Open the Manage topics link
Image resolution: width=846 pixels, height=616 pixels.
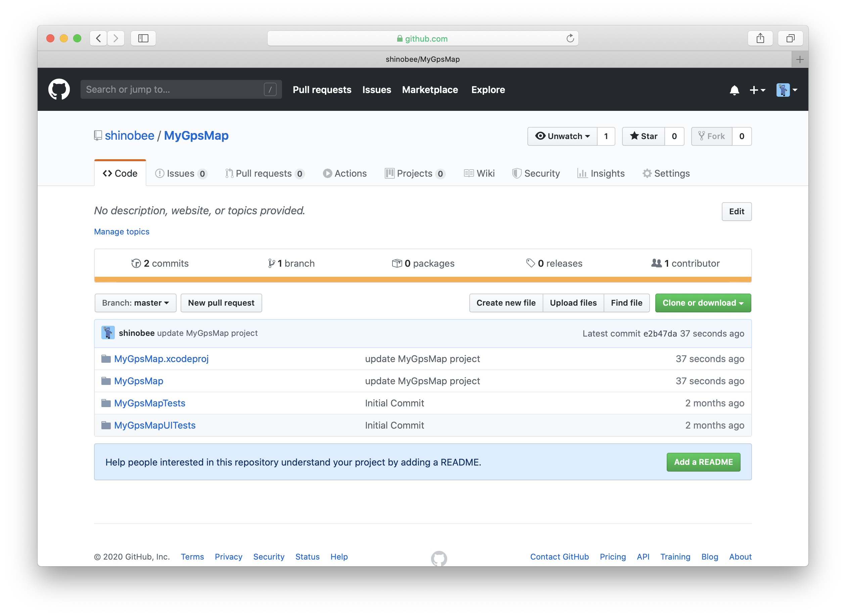tap(121, 231)
